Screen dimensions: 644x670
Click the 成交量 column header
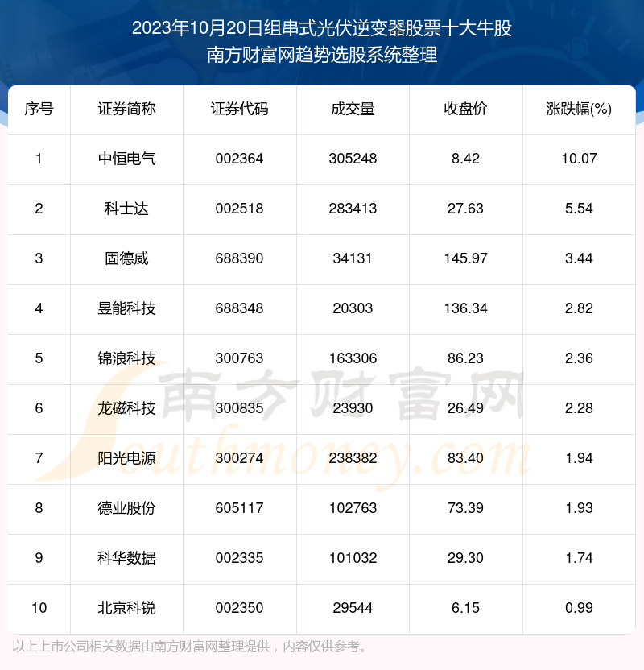pos(353,109)
